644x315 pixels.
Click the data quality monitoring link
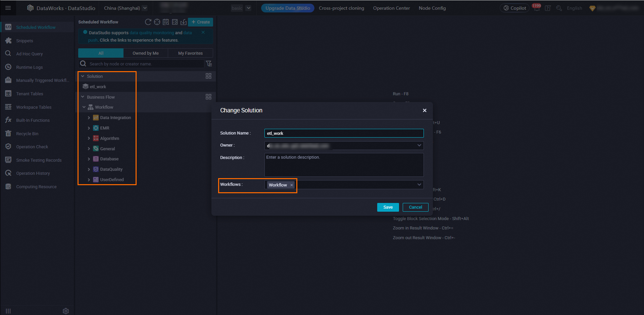click(152, 33)
